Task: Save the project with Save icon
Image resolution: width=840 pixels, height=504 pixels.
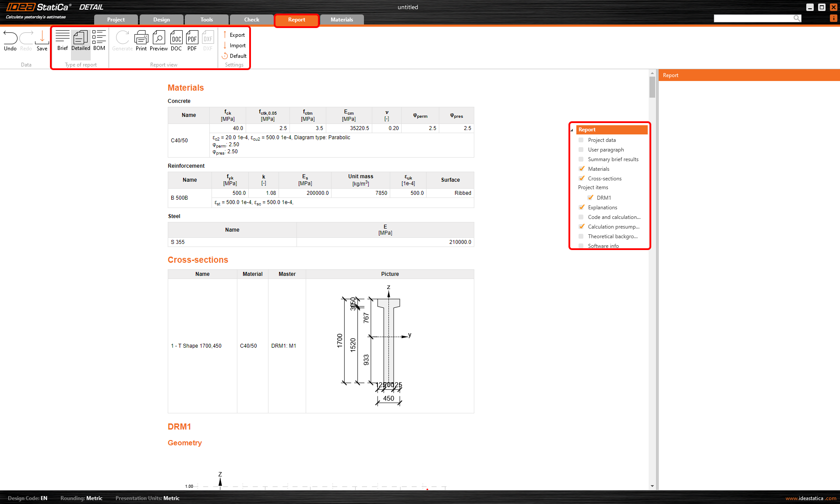Action: click(42, 41)
